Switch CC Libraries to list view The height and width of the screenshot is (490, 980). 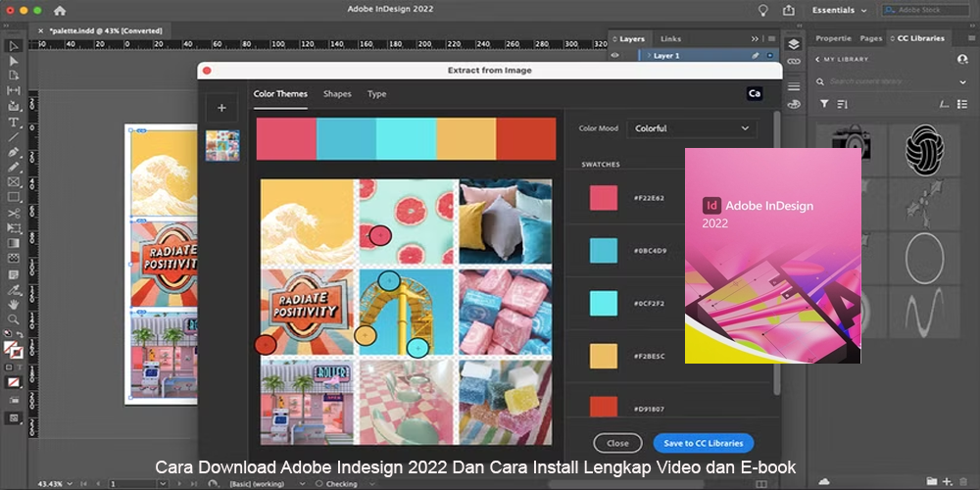[x=962, y=104]
